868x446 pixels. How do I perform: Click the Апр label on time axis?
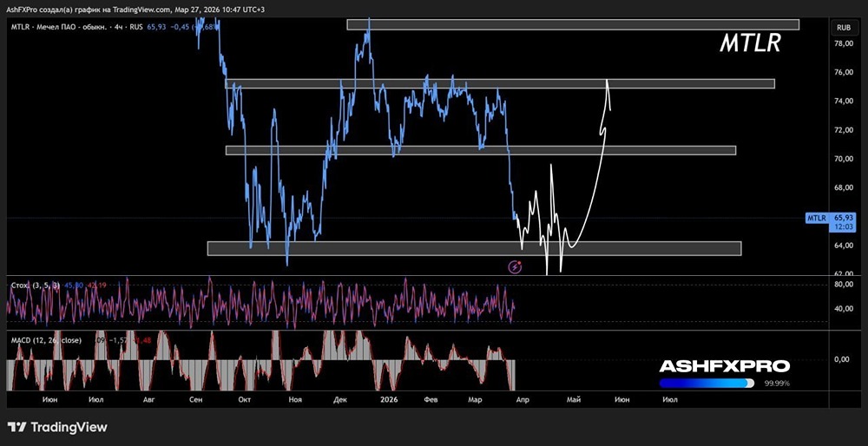tap(523, 399)
